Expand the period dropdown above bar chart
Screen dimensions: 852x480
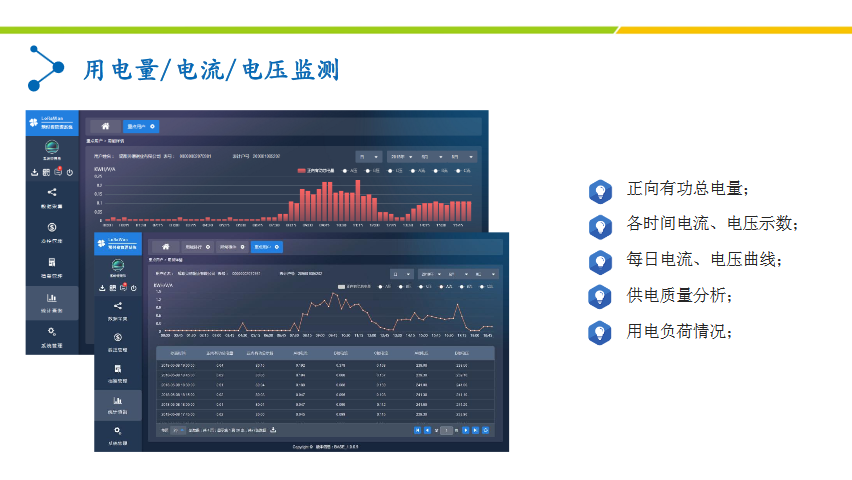(369, 157)
